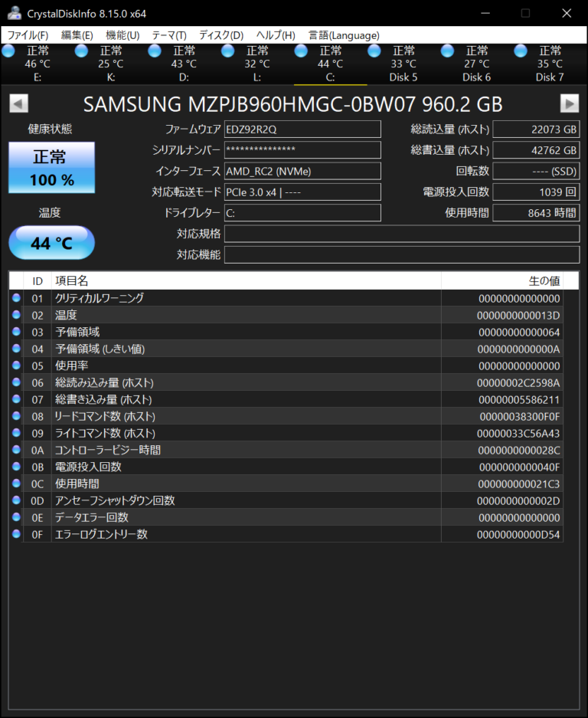Select the K: drive at 25 °C

(x=110, y=64)
